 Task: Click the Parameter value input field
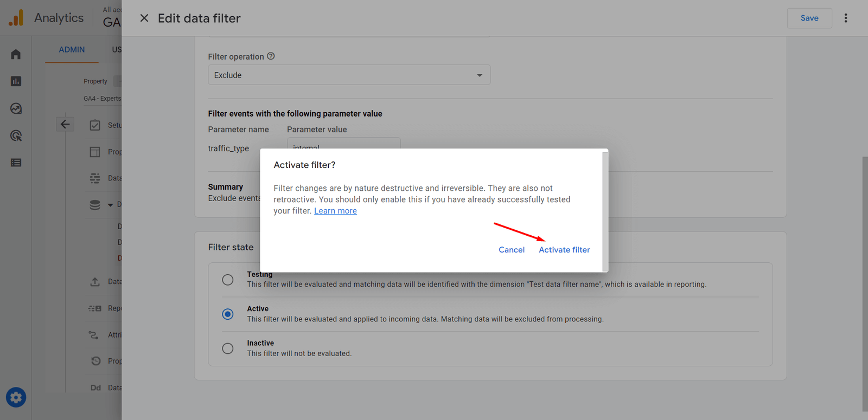(x=344, y=143)
